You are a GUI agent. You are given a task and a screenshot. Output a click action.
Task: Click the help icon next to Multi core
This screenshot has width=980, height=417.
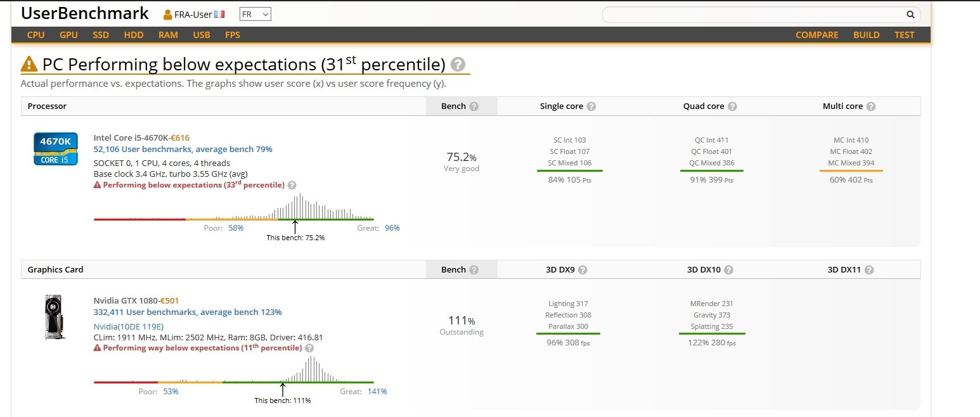(x=870, y=106)
